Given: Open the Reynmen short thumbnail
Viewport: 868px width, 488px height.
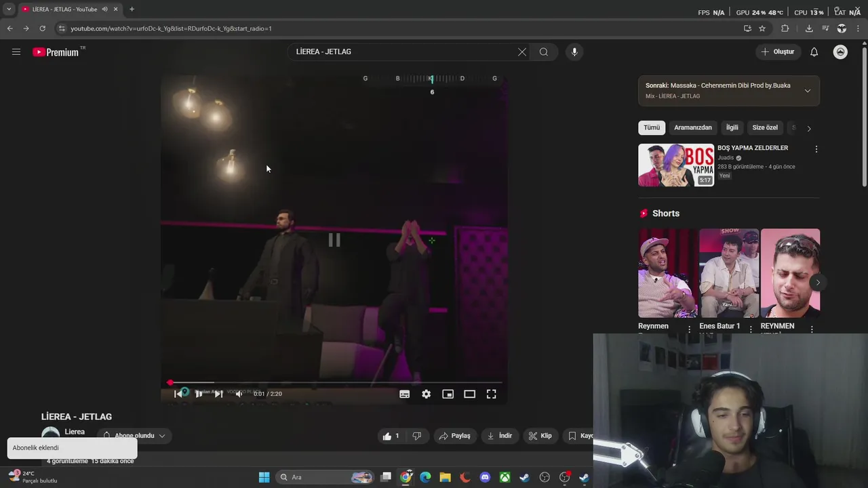Looking at the screenshot, I should tap(668, 273).
